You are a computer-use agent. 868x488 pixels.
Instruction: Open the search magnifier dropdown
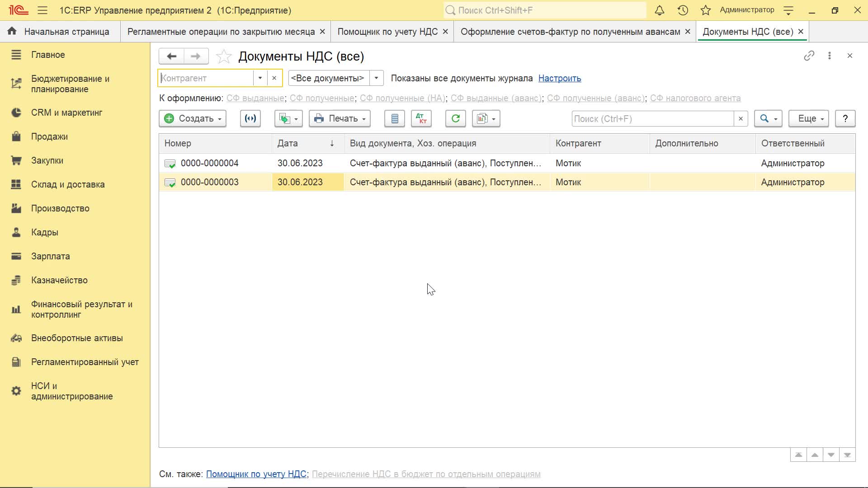[768, 118]
